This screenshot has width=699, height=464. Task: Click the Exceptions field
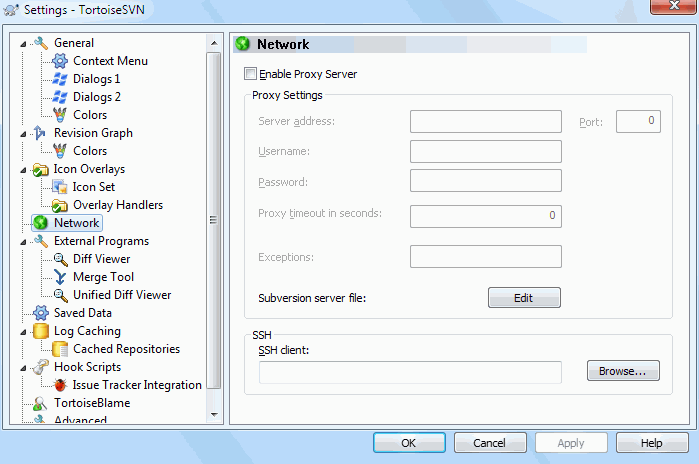coord(485,256)
